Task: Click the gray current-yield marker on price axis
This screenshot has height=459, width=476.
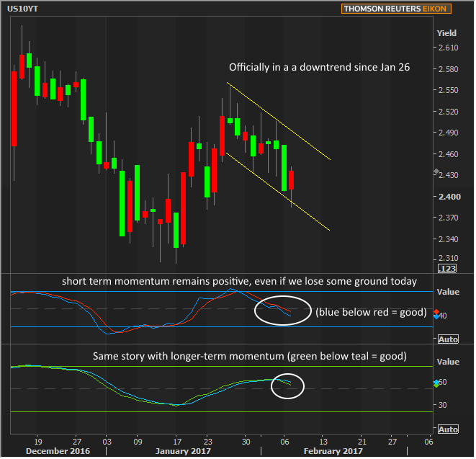Action: click(x=436, y=171)
